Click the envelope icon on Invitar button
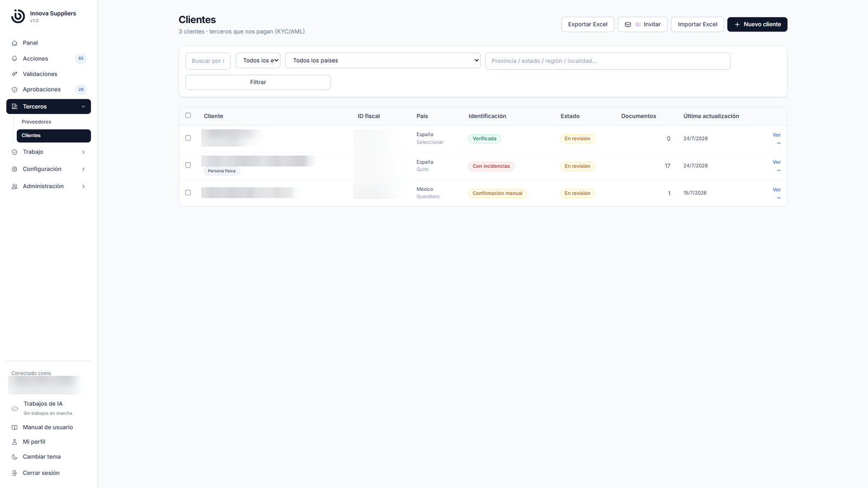The image size is (868, 488). tap(628, 24)
